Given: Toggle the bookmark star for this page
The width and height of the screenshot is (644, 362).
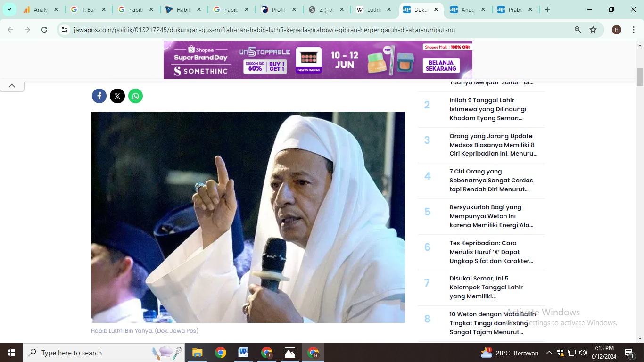Looking at the screenshot, I should pyautogui.click(x=593, y=29).
